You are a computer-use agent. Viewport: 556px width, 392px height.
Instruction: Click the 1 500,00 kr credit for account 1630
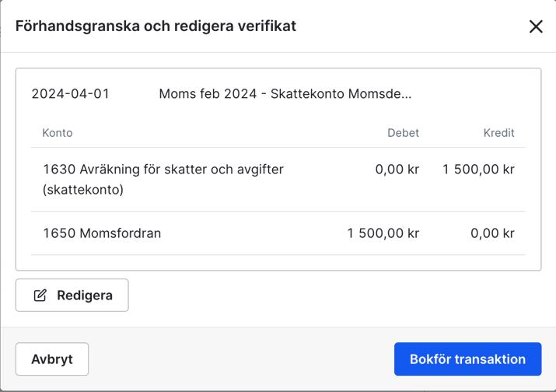point(478,170)
